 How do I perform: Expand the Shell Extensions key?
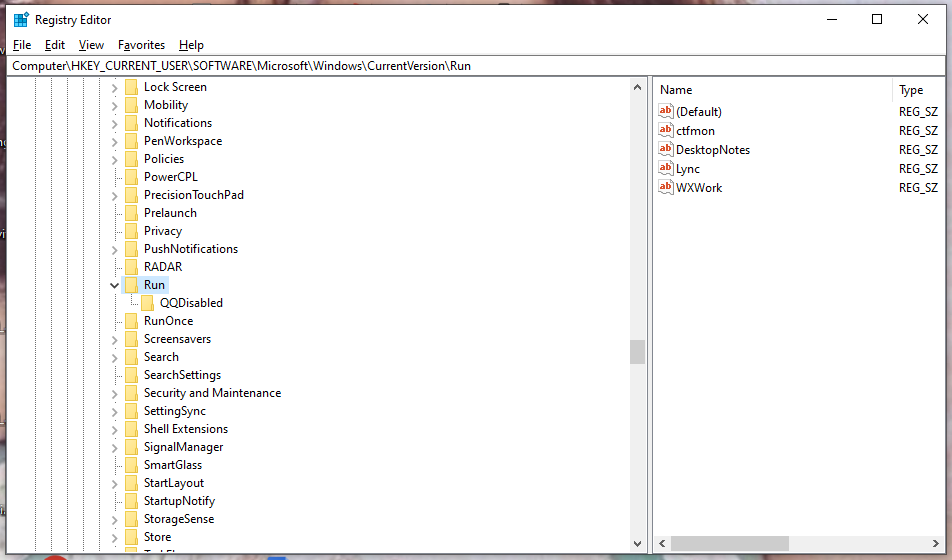coord(114,430)
